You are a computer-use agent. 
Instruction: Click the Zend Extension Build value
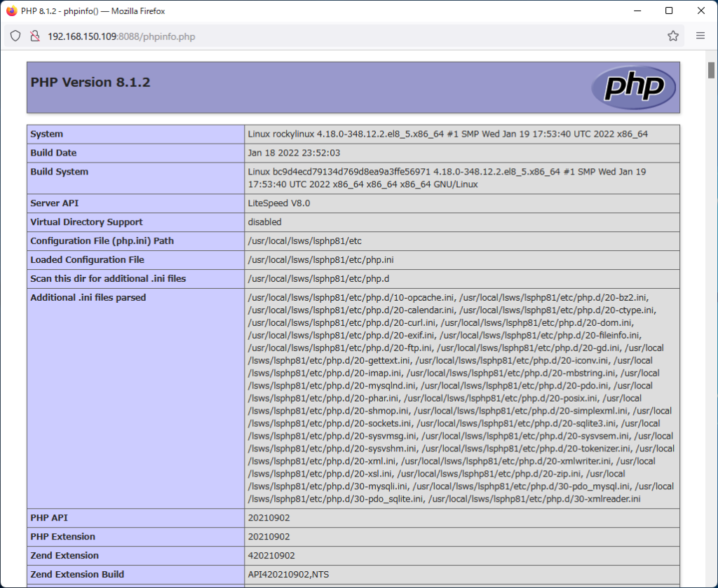coord(288,575)
